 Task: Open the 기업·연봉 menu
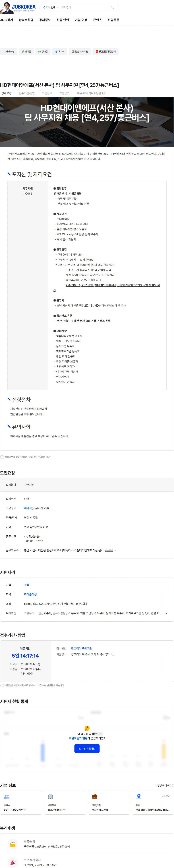[81, 20]
